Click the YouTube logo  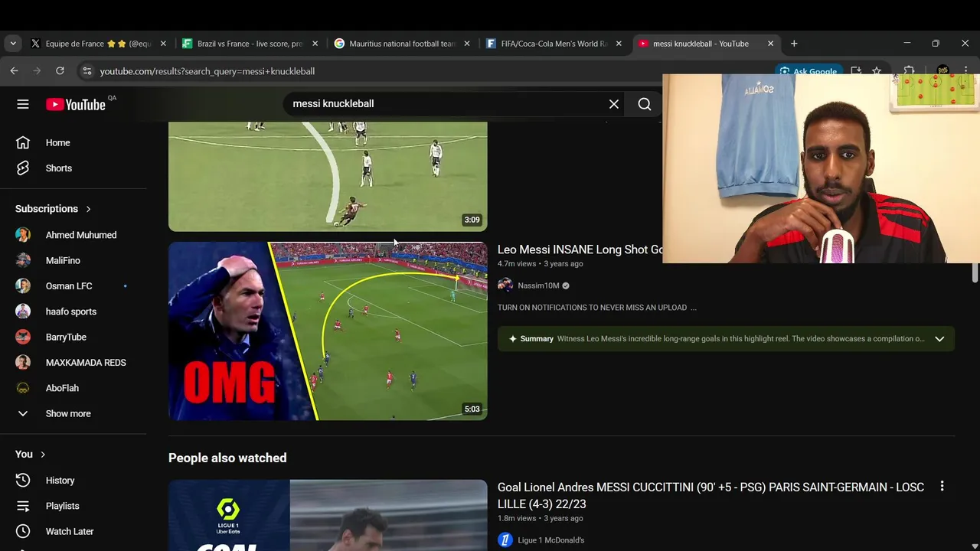click(x=76, y=105)
